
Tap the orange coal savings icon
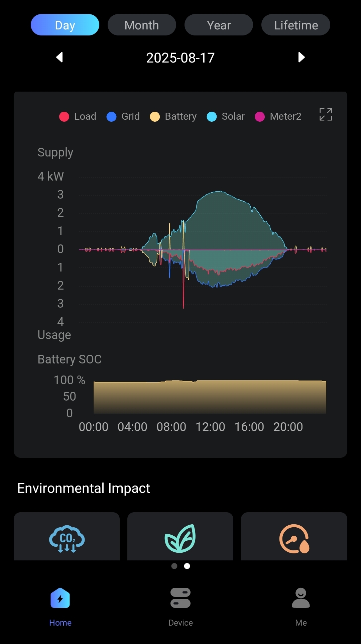coord(294,538)
